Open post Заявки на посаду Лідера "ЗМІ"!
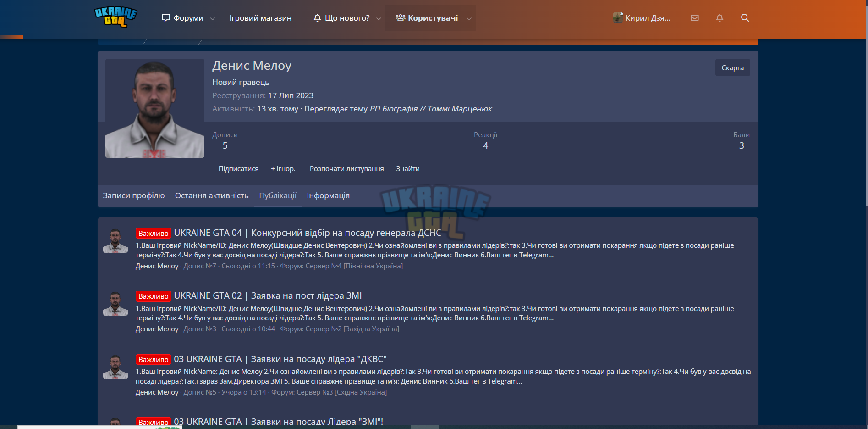The height and width of the screenshot is (429, 868). [278, 422]
